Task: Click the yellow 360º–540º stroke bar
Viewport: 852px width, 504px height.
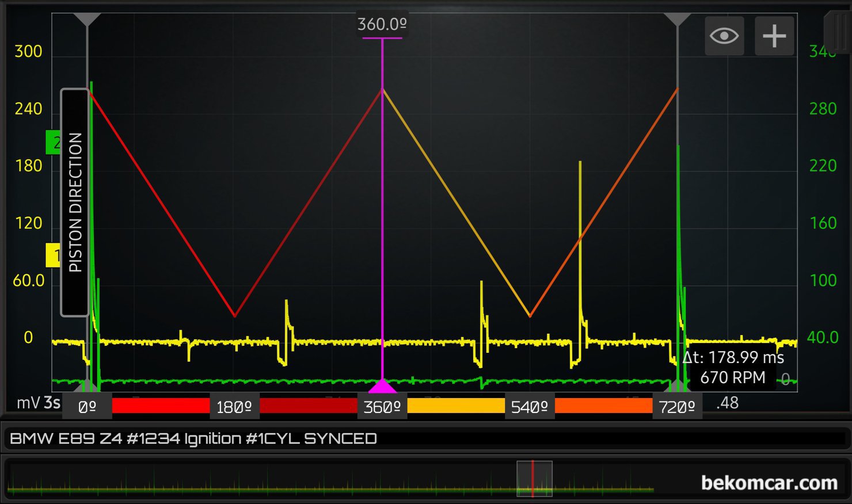Action: click(x=456, y=406)
